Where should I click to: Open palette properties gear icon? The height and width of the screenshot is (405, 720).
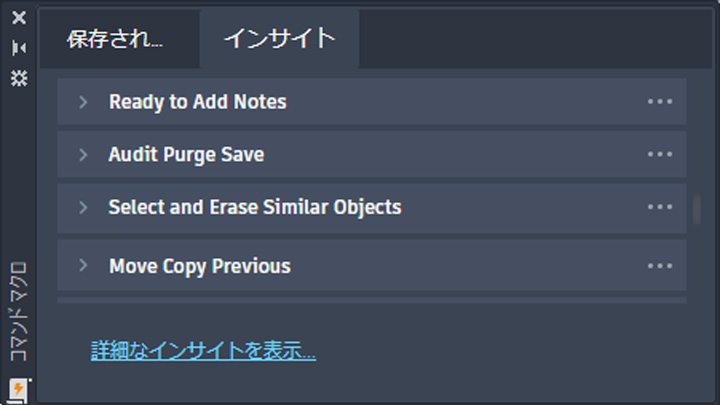coord(19,79)
